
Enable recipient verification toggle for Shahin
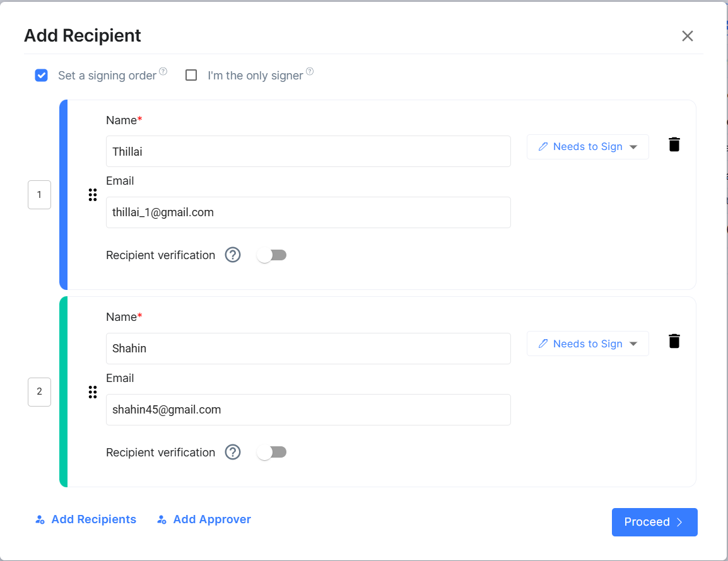click(x=272, y=453)
